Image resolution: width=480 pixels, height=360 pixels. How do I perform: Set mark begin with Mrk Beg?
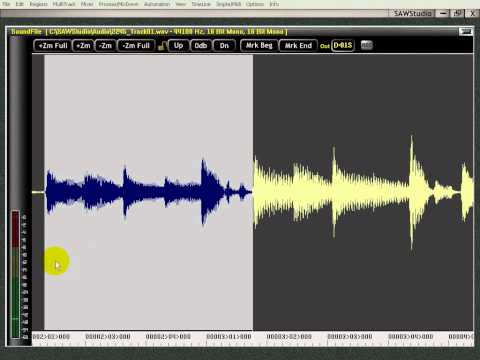[259, 45]
